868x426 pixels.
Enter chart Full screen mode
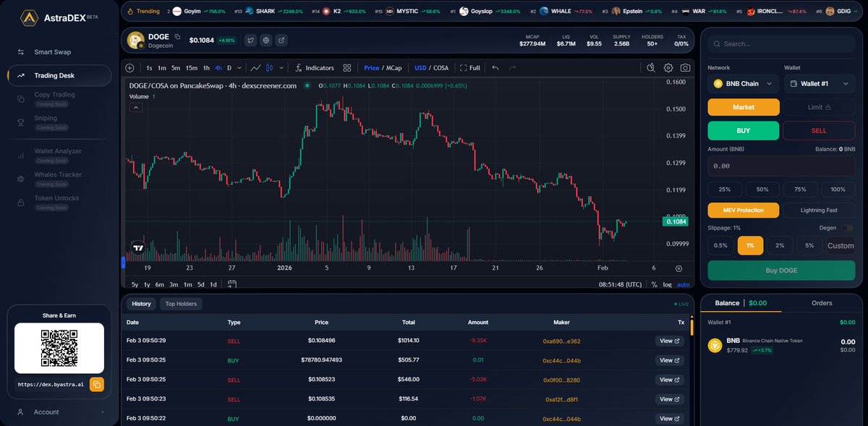coord(470,68)
